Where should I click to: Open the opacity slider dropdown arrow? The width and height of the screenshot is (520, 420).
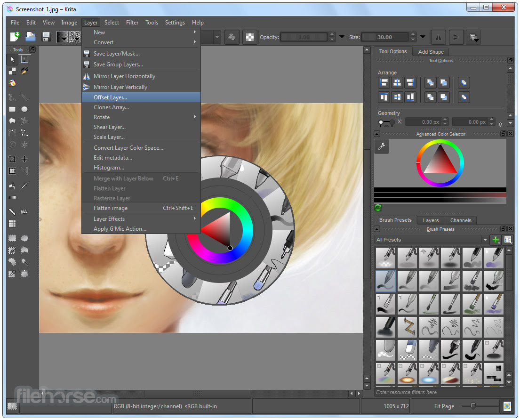[342, 37]
